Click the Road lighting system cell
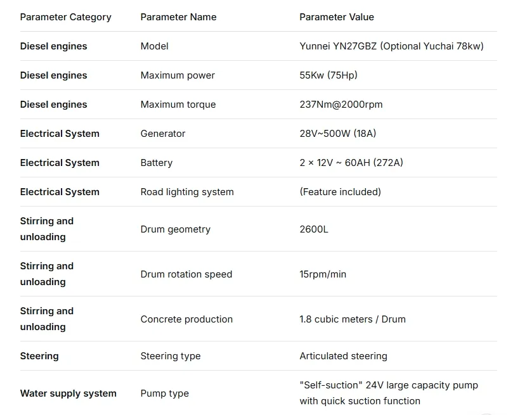The image size is (532, 415). [187, 192]
